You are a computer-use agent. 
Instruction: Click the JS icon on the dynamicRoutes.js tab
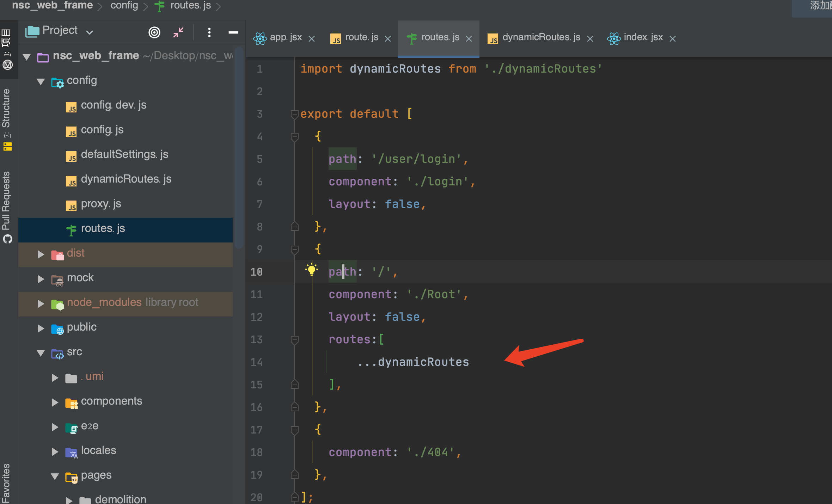coord(493,38)
